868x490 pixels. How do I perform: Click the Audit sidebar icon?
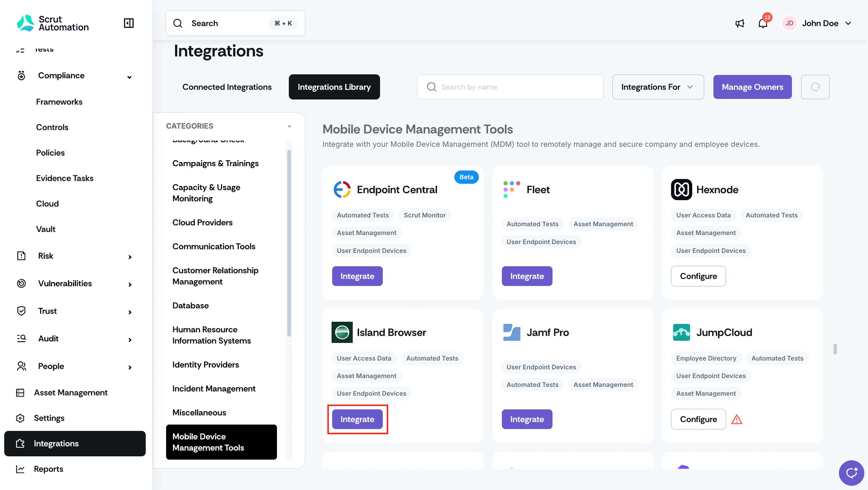[21, 338]
